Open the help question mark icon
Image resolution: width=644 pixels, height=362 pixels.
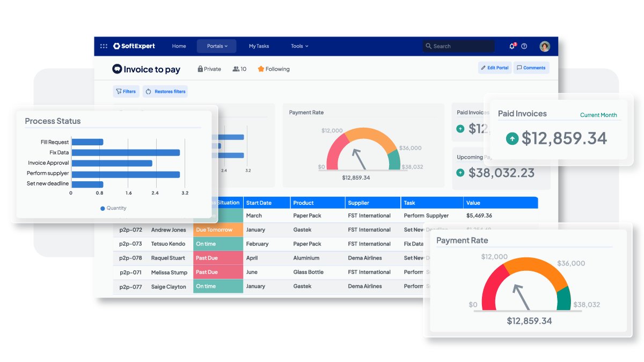point(524,46)
